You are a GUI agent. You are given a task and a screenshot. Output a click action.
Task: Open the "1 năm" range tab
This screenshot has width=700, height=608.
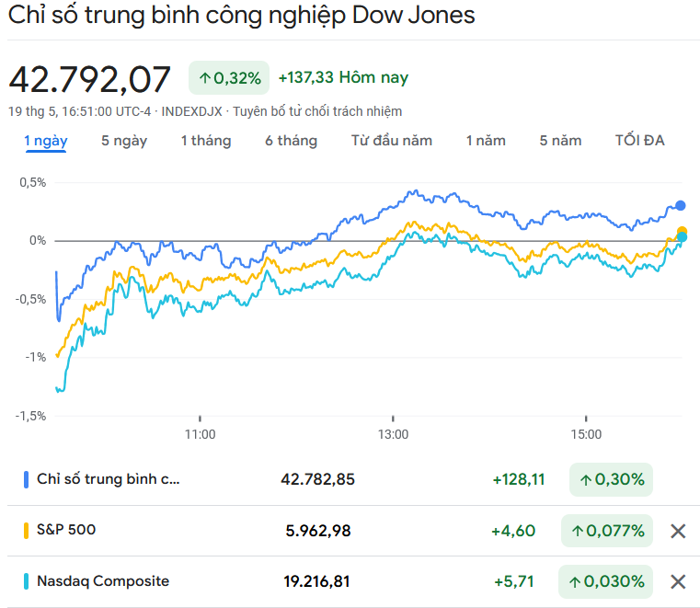click(x=486, y=141)
